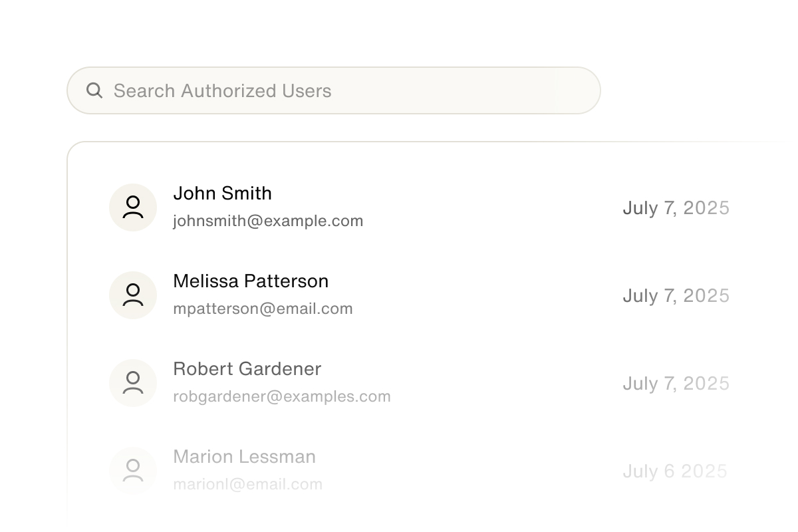Click John Smith's July 7, 2025 date
Viewport: 798px width, 532px height.
click(676, 208)
